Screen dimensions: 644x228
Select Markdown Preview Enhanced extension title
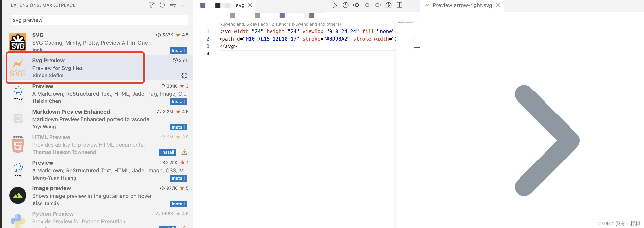coord(71,112)
